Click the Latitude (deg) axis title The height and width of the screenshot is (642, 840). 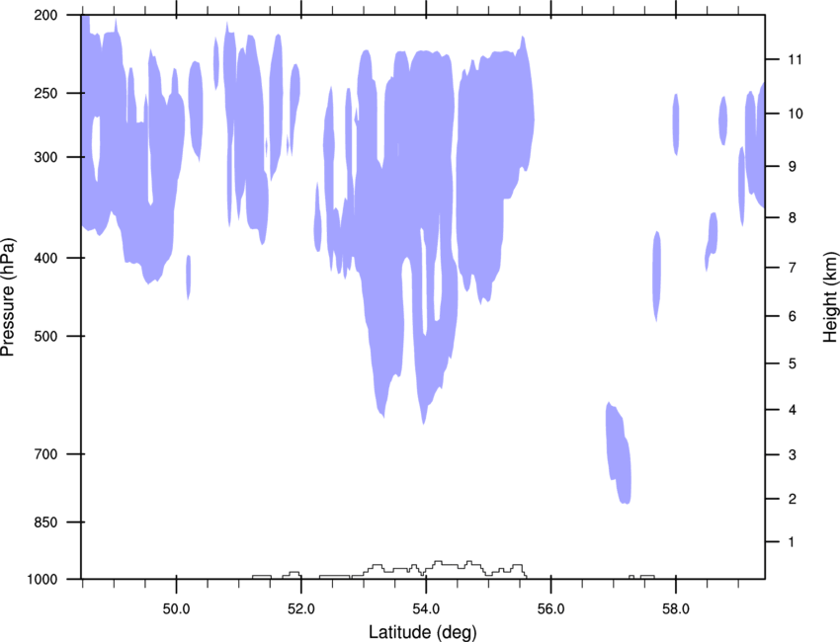tap(422, 631)
